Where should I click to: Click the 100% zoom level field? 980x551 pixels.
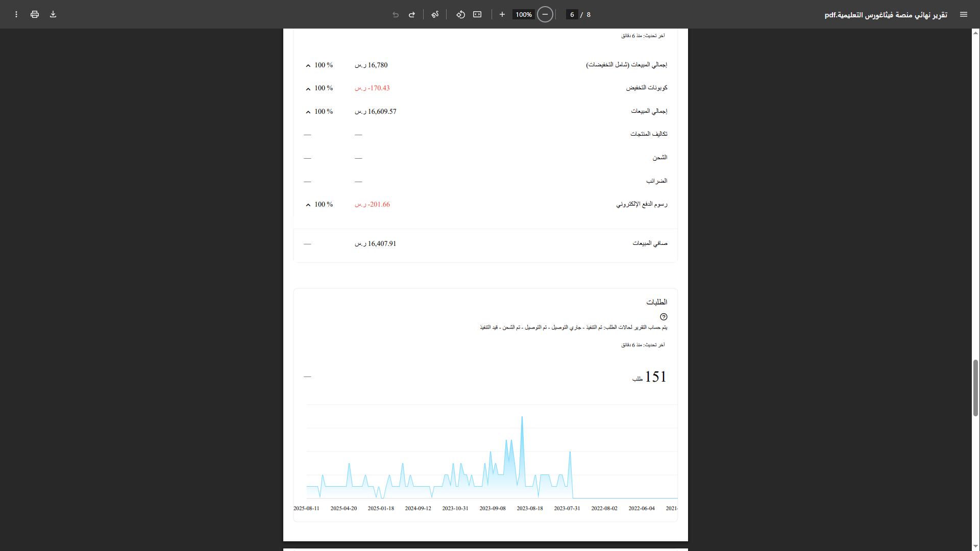pyautogui.click(x=523, y=14)
